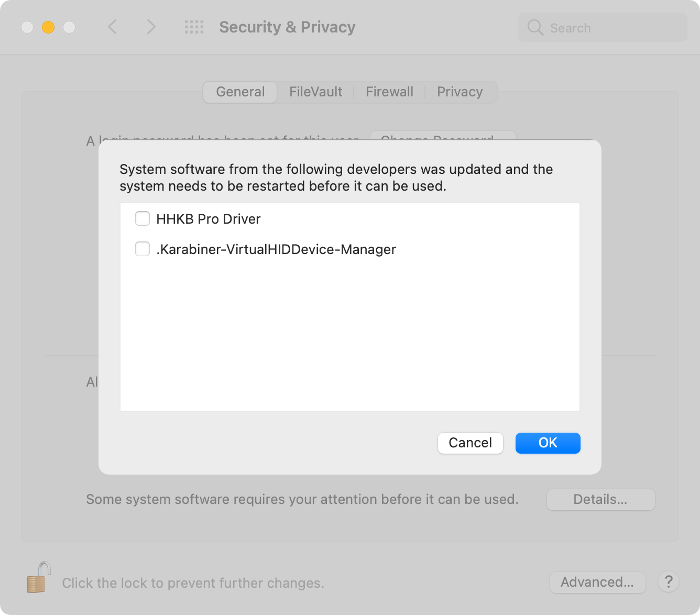Click the magnifying glass search icon
This screenshot has width=700, height=615.
pyautogui.click(x=535, y=27)
